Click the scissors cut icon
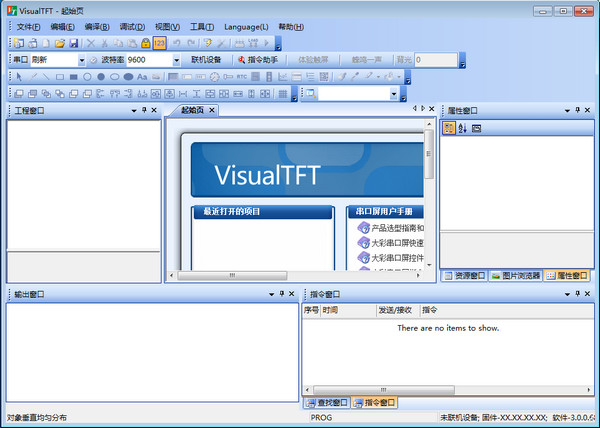This screenshot has height=428, width=600. tap(104, 43)
